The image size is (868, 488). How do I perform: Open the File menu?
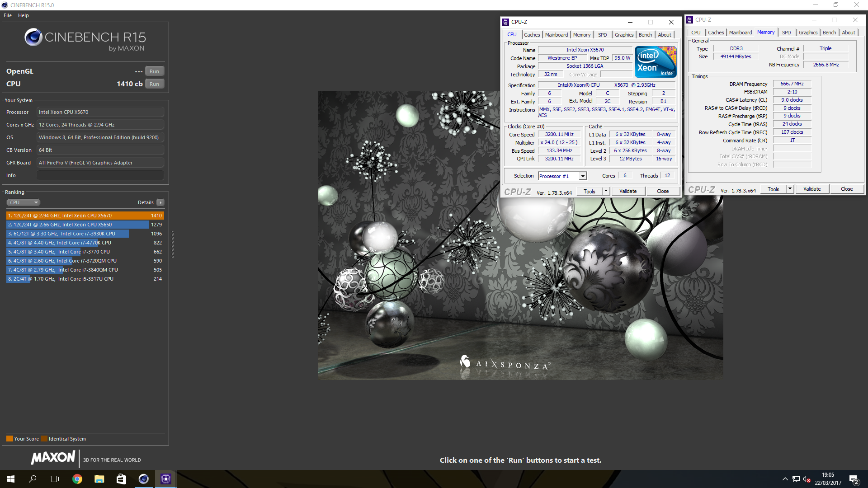pyautogui.click(x=8, y=15)
